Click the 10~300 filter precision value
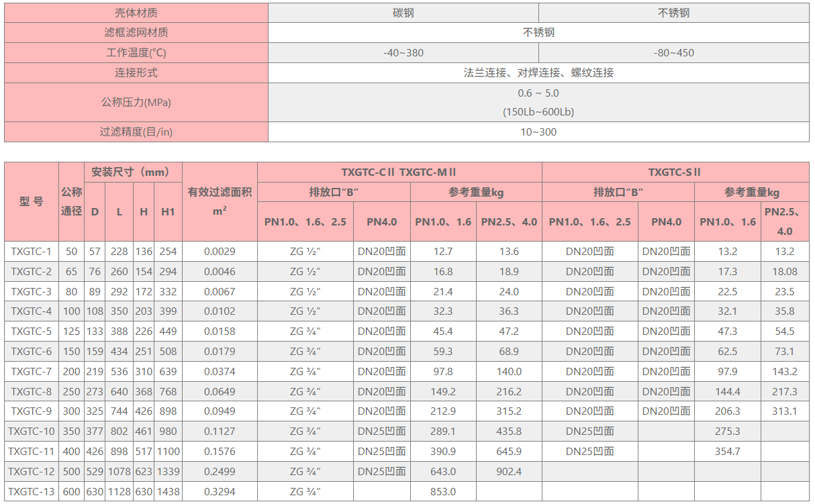The image size is (815, 504). [538, 132]
